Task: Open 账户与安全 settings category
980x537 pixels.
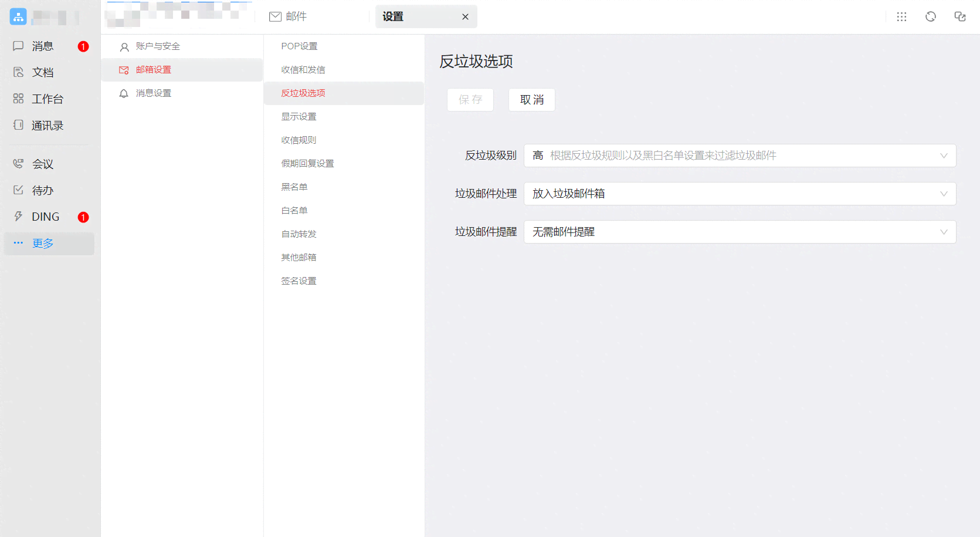Action: click(182, 46)
